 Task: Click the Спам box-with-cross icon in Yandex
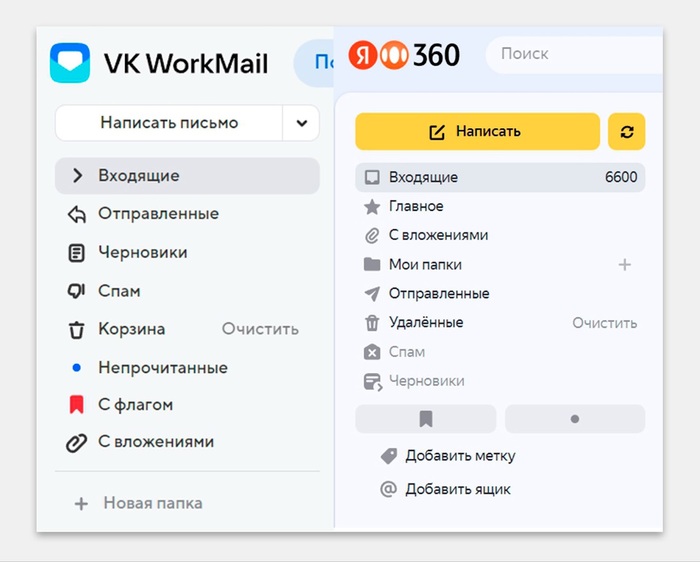pos(372,352)
